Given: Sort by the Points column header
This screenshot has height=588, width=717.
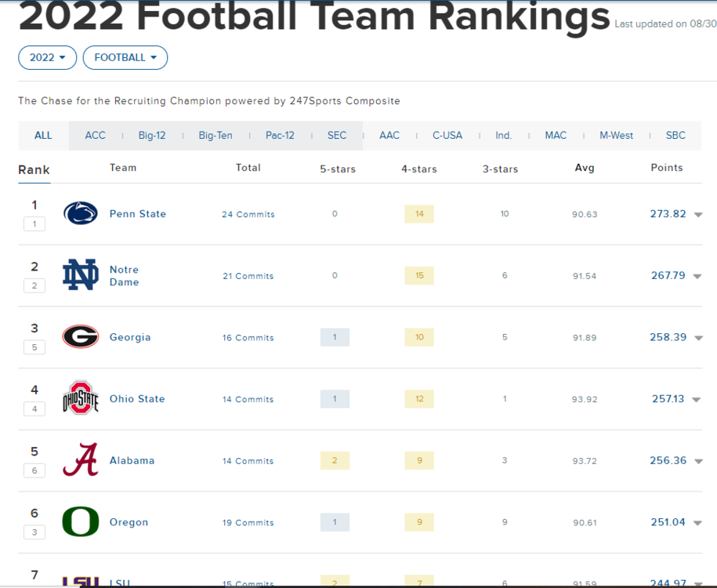Looking at the screenshot, I should [x=666, y=168].
